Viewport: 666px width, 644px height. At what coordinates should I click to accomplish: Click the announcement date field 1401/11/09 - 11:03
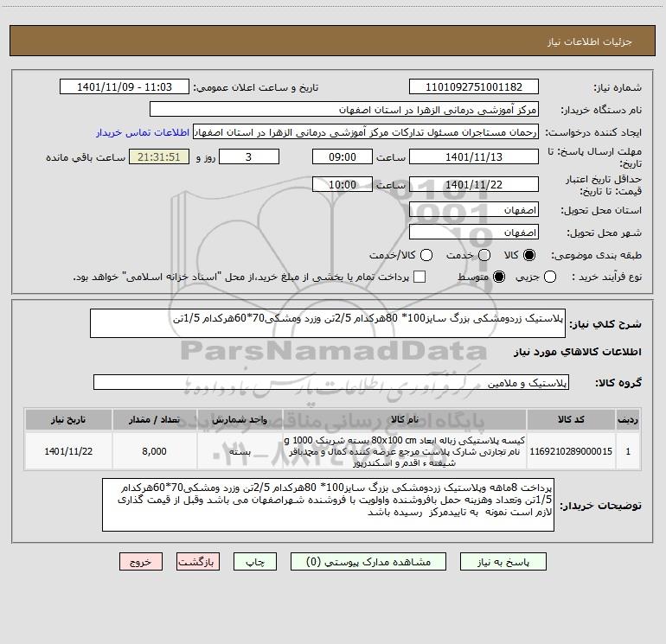(x=125, y=86)
